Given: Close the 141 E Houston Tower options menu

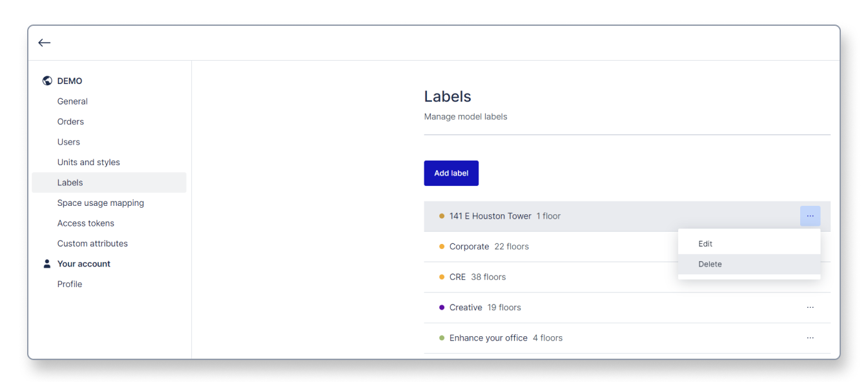Looking at the screenshot, I should (x=810, y=216).
